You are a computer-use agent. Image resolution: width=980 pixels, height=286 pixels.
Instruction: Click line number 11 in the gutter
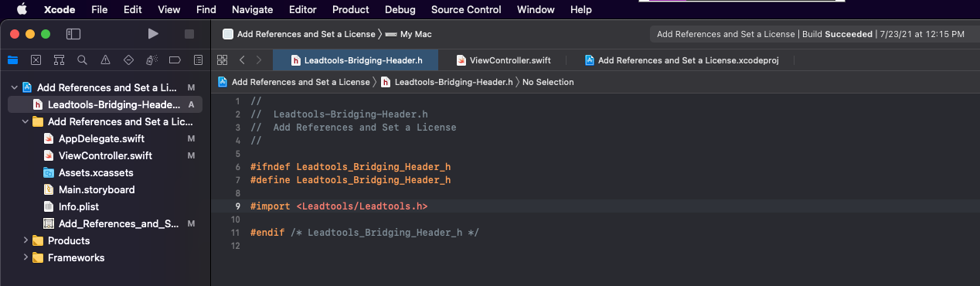tap(236, 233)
